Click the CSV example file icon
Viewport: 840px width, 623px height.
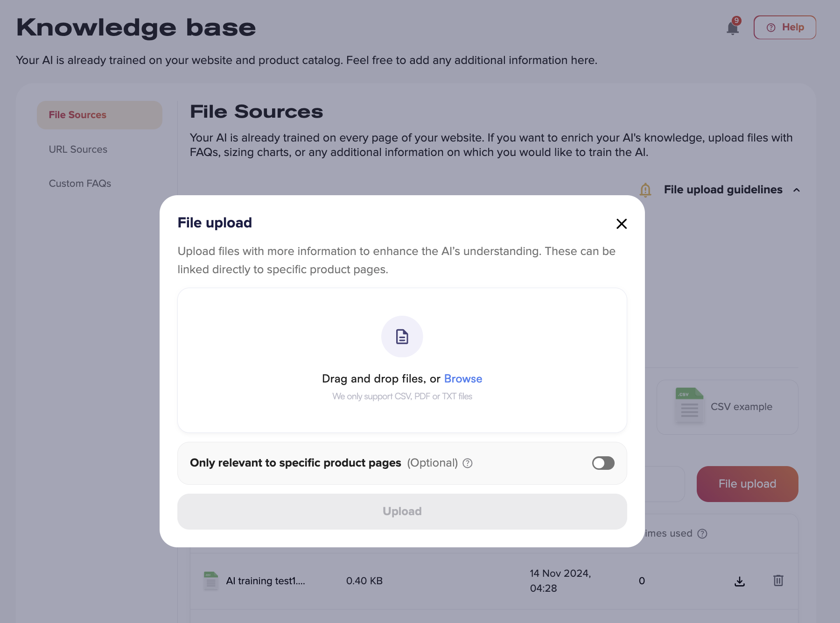click(x=689, y=405)
